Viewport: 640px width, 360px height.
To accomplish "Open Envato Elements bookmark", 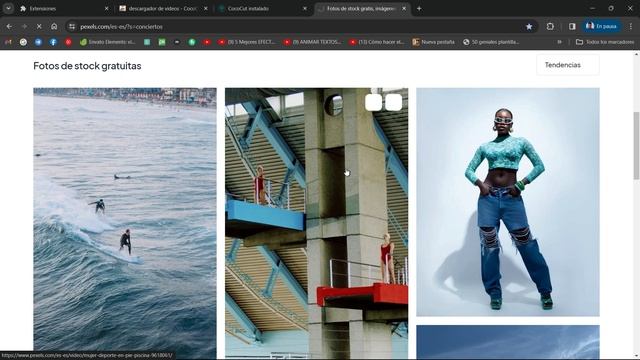I will coord(107,42).
